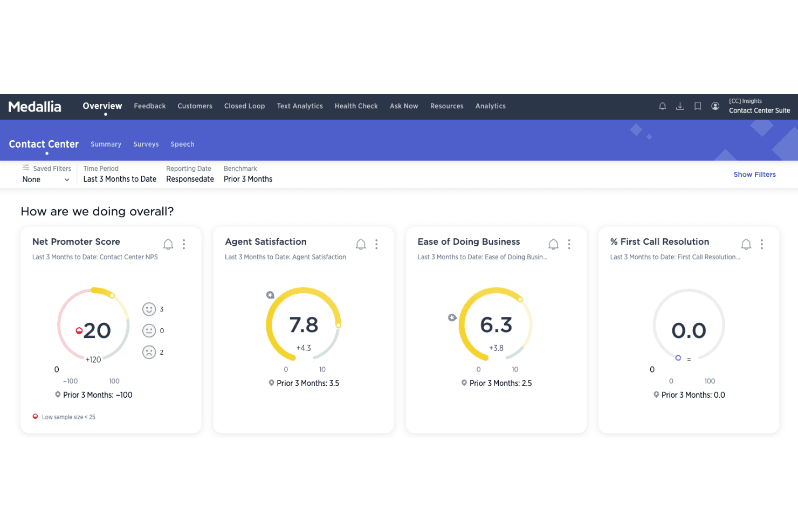Image resolution: width=798 pixels, height=532 pixels.
Task: Click the download icon in top bar
Action: [680, 106]
